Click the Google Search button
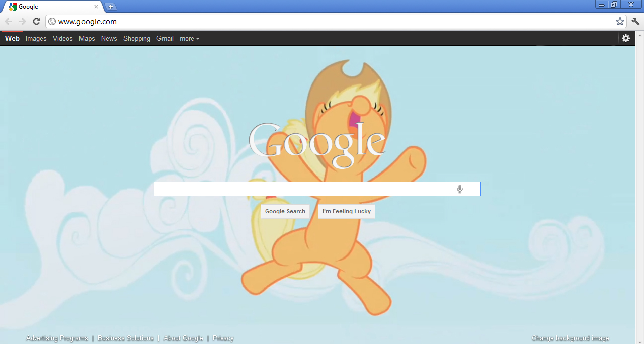Image resolution: width=644 pixels, height=344 pixels. [x=285, y=211]
